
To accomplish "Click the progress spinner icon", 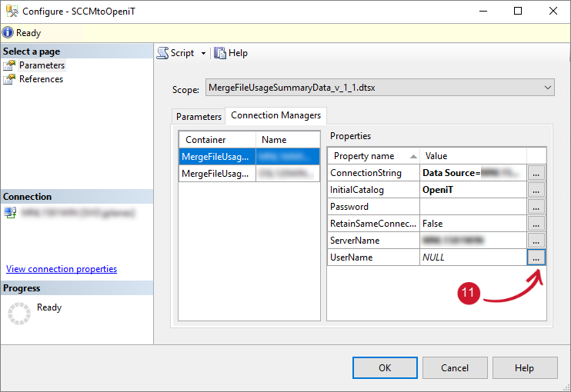I will [x=19, y=314].
